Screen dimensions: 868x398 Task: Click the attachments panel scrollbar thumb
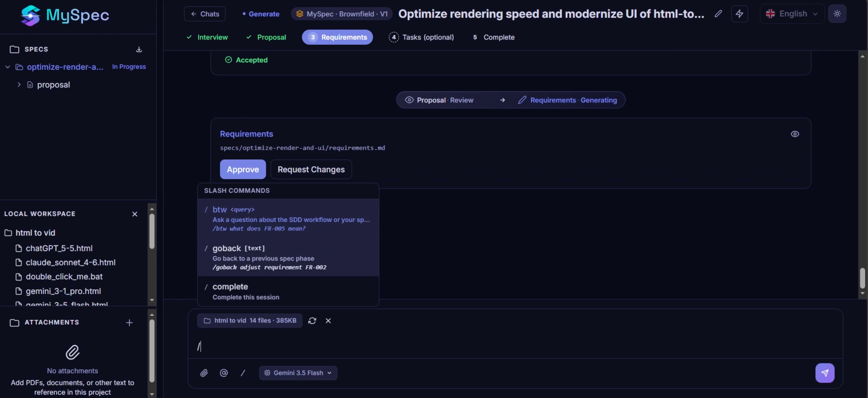(x=152, y=351)
